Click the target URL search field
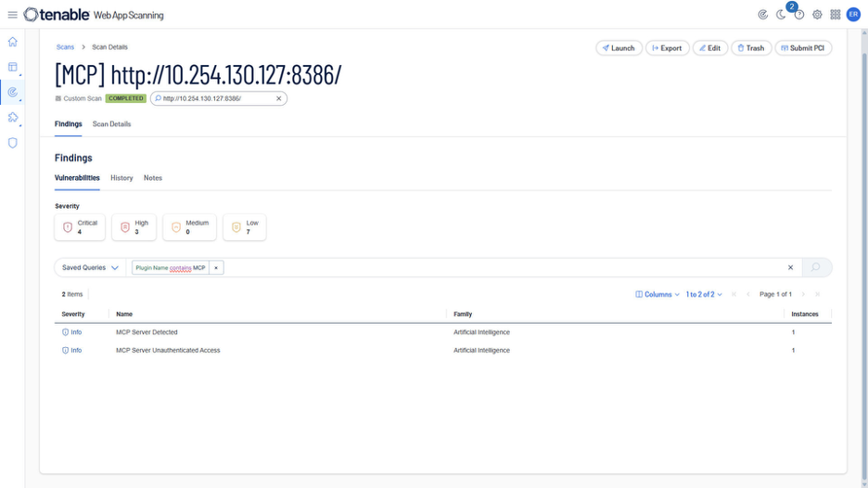 (x=218, y=98)
